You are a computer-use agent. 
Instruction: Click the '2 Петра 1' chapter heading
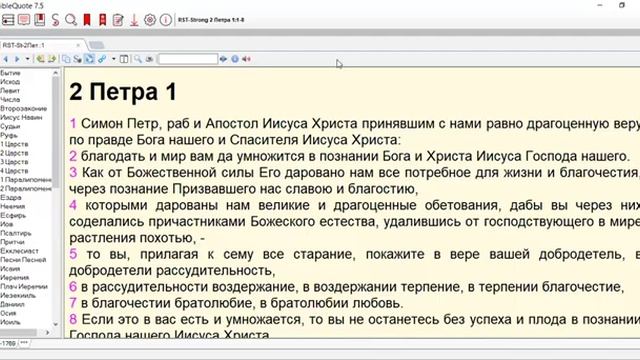tap(123, 91)
